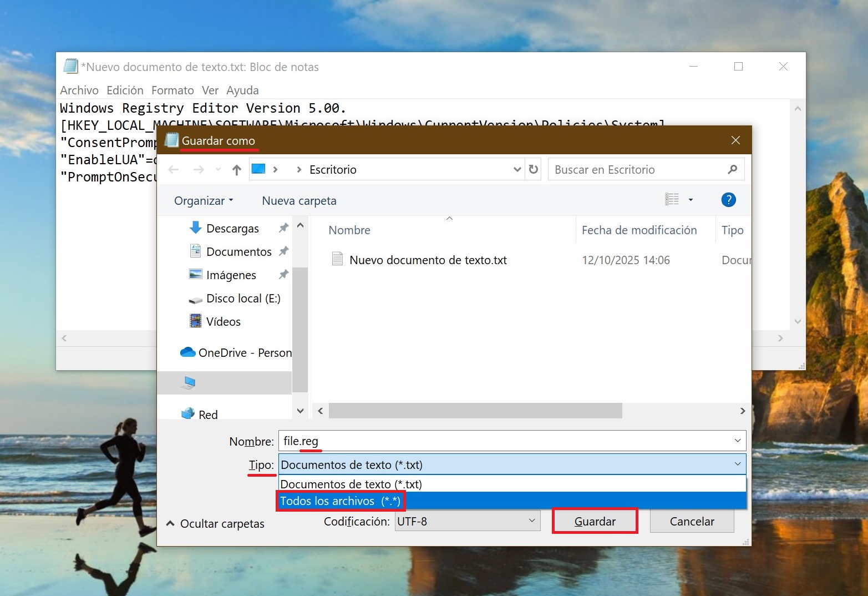Viewport: 868px width, 596px height.
Task: Select the Vídeos folder in sidebar
Action: pyautogui.click(x=223, y=322)
